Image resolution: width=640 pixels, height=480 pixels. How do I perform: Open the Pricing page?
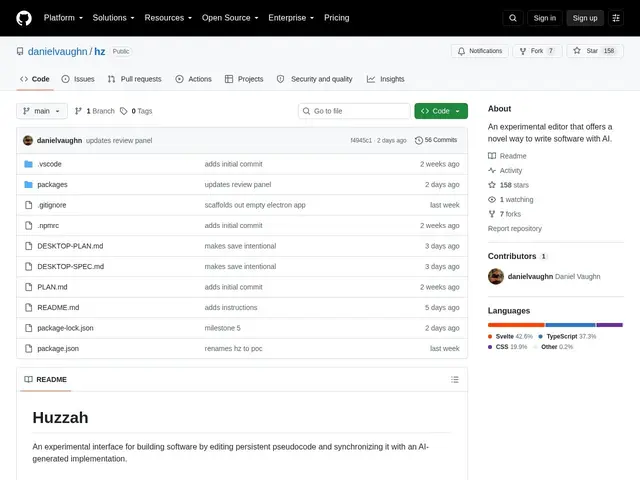coord(336,18)
